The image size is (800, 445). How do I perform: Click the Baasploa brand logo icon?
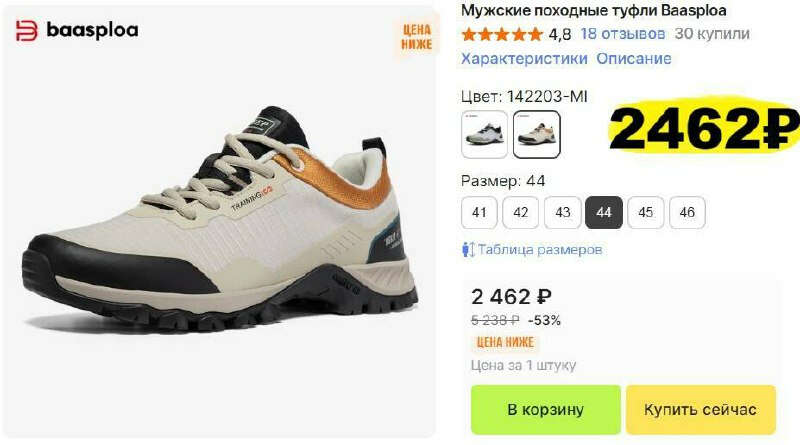27,31
